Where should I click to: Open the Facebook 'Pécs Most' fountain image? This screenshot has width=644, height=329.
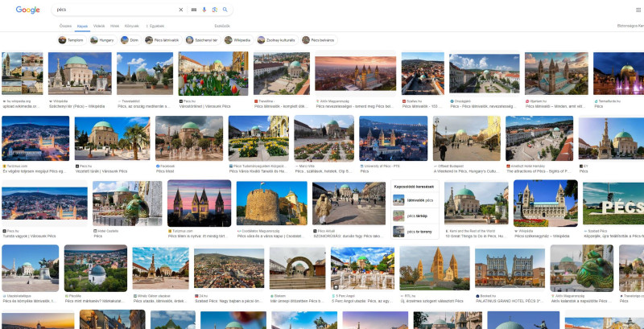(x=189, y=138)
